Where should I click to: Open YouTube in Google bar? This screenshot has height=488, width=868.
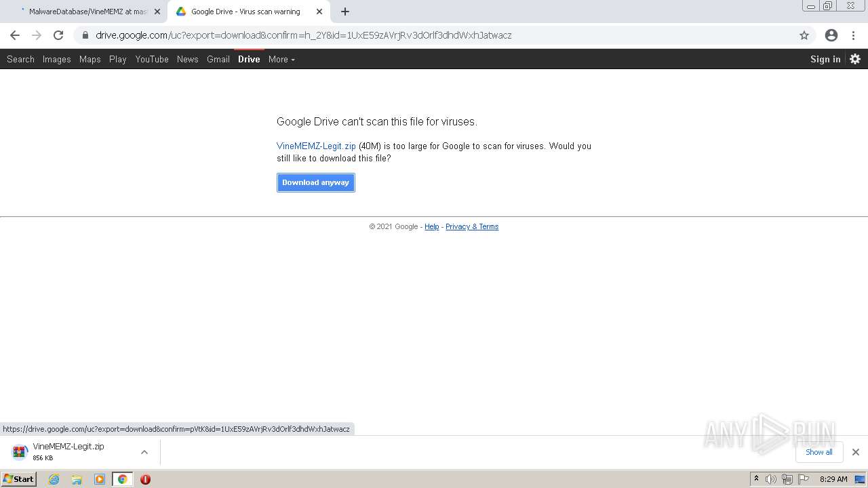(152, 59)
